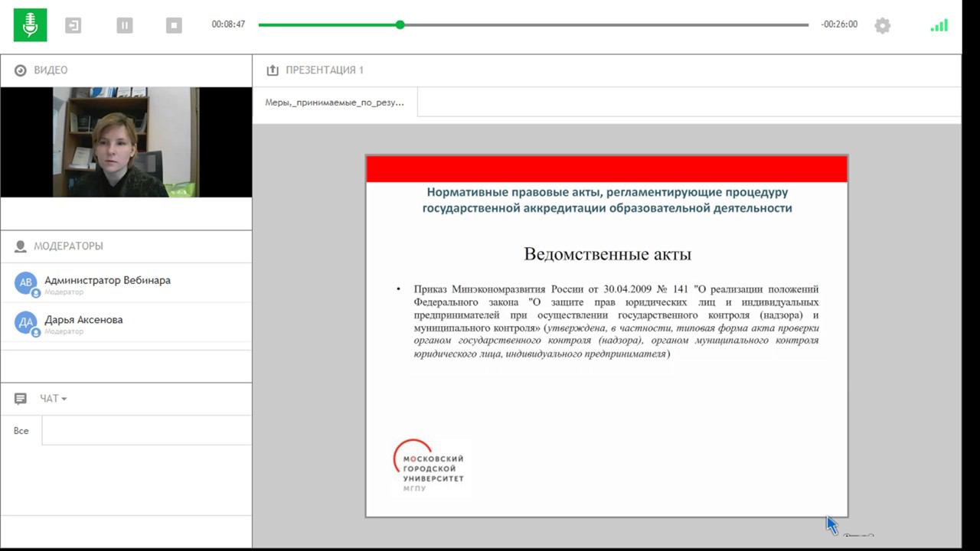
Task: Click the Приказ Минэкономразвития bullet paragraph
Action: [616, 321]
